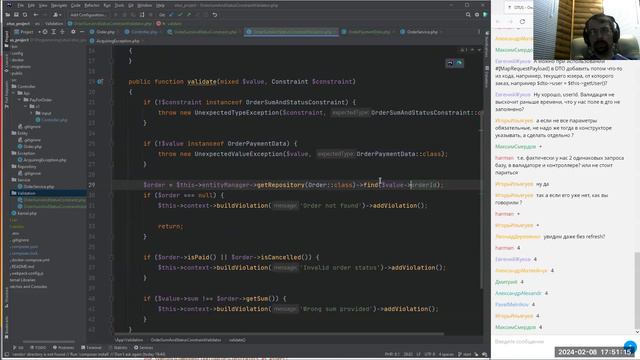Open the Refactor menu
This screenshot has height=360, width=640.
click(92, 5)
